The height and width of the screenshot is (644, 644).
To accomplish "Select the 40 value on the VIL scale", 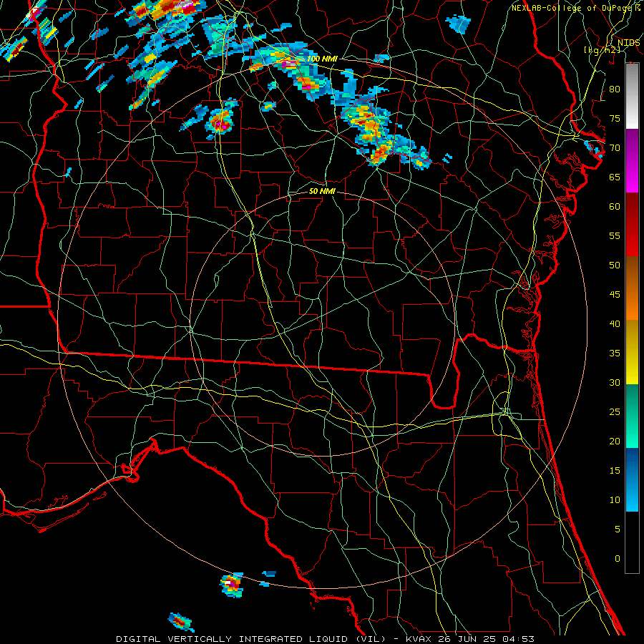I will point(615,323).
